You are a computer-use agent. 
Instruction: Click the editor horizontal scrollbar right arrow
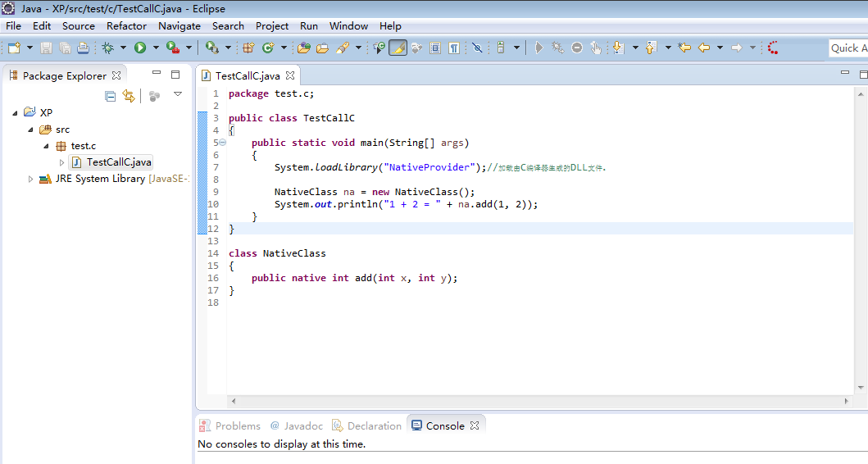(846, 402)
